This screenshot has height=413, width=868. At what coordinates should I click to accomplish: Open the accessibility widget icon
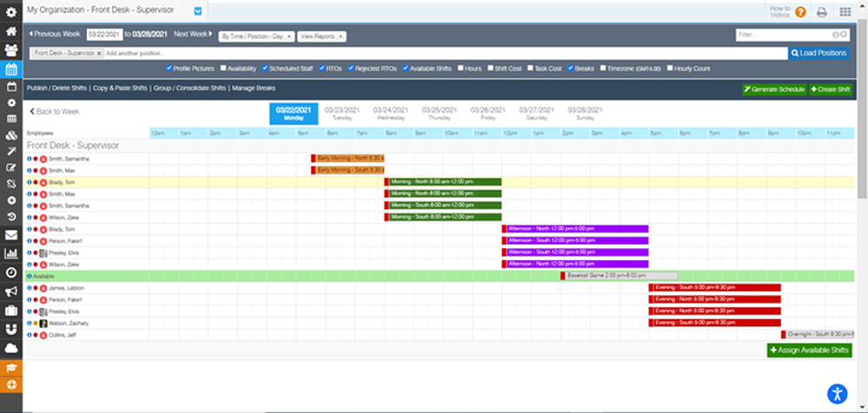pyautogui.click(x=838, y=394)
